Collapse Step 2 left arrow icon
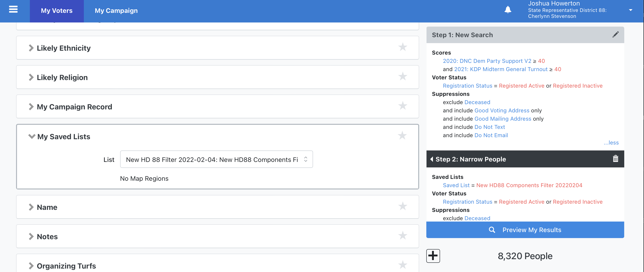Screen dimensions: 644x272 tap(432, 159)
